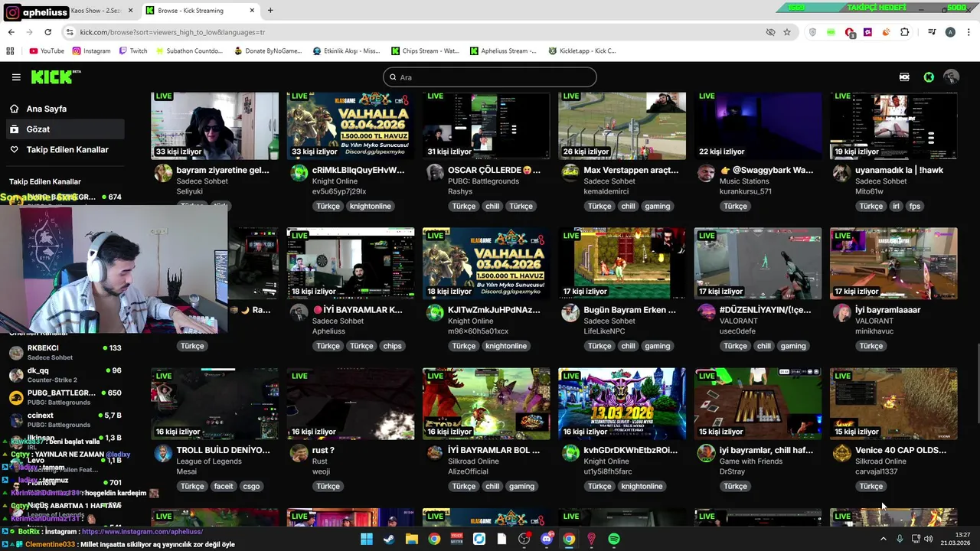Screen dimensions: 980x551
Task: Click the browser reload icon
Action: [47, 32]
